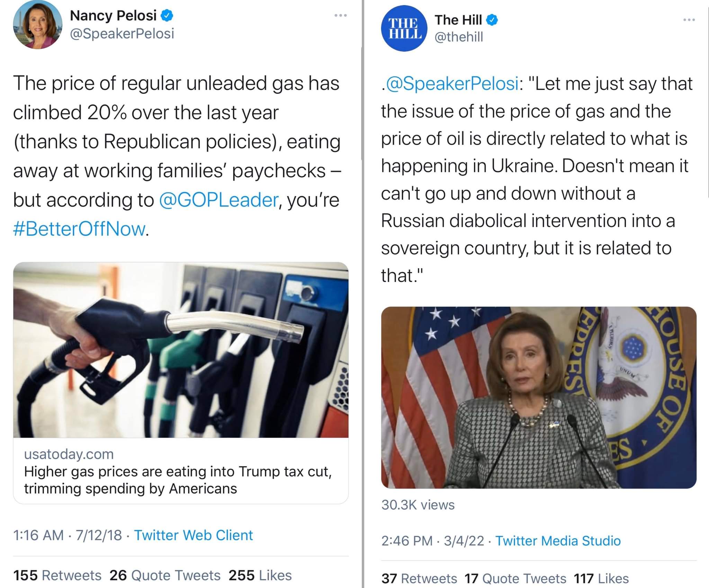Open more options on Pelosi's tweet
Screen dimensions: 709x588
coord(341,16)
